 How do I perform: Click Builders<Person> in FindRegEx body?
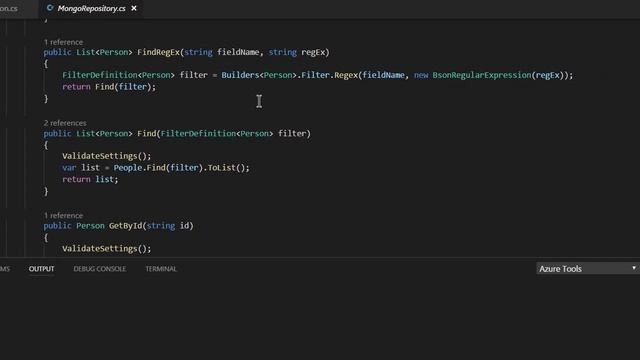point(259,75)
